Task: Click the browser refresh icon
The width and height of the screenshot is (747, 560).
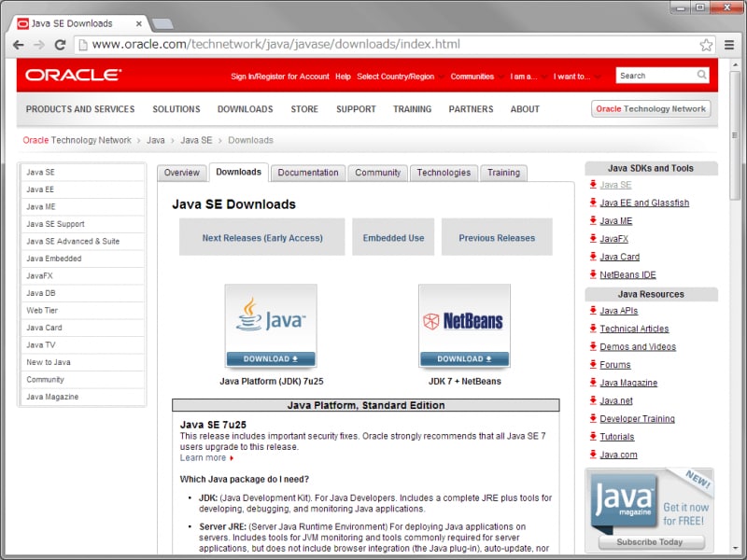Action: (x=59, y=43)
